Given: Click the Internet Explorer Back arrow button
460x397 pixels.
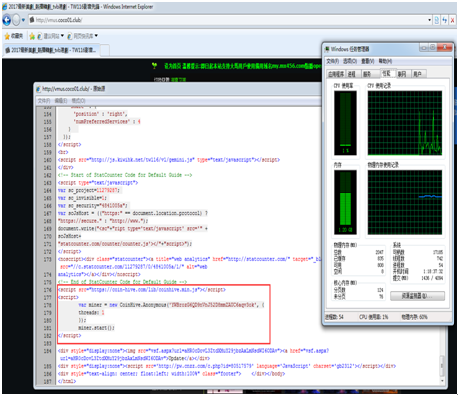Looking at the screenshot, I should [7, 21].
